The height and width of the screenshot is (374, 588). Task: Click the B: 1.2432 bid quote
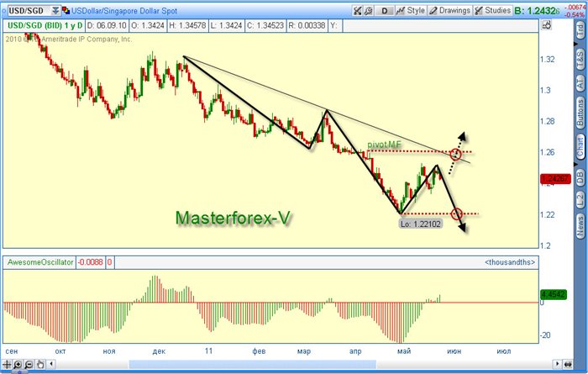[537, 11]
